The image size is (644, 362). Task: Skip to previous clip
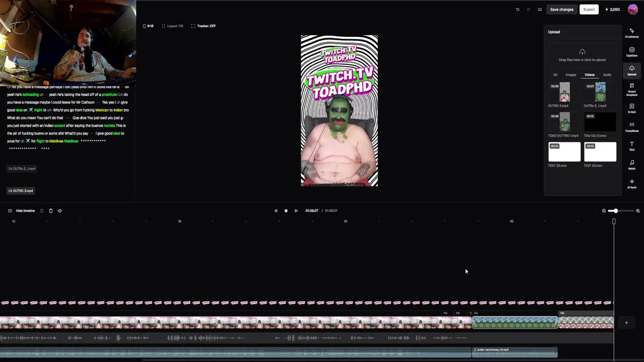coord(276,211)
